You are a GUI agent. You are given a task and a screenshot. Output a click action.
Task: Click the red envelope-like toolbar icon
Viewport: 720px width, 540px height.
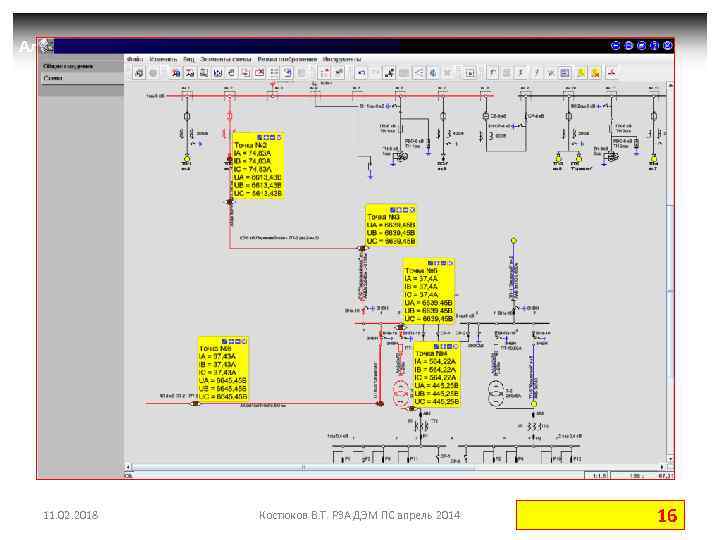[x=259, y=73]
